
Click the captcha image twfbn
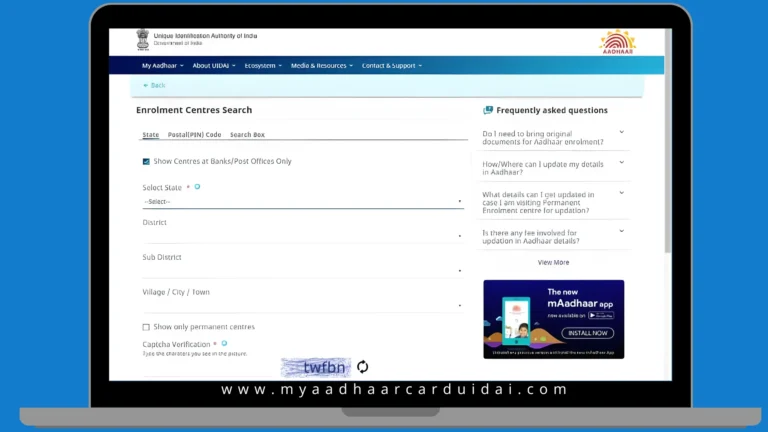[316, 367]
